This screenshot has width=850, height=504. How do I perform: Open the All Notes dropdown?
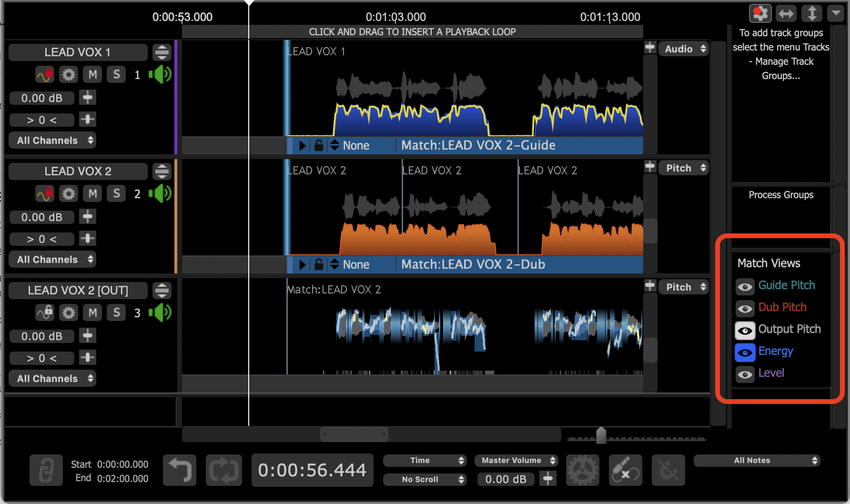point(757,460)
